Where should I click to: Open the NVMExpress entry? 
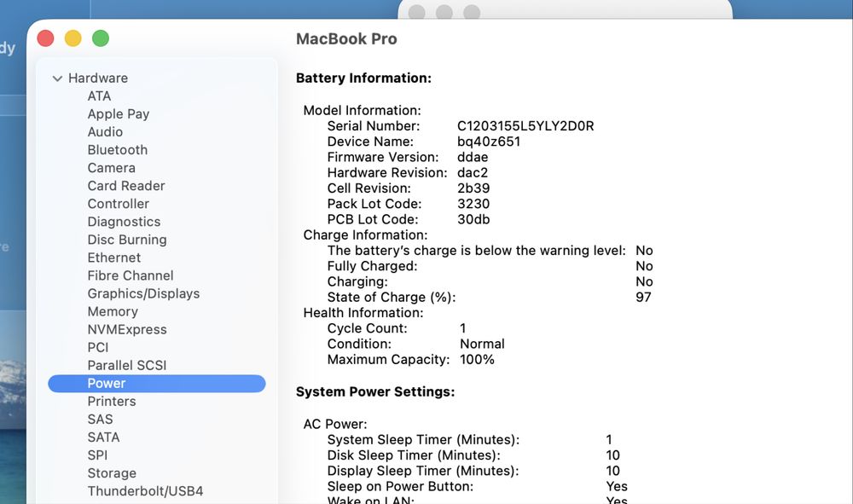coord(127,329)
